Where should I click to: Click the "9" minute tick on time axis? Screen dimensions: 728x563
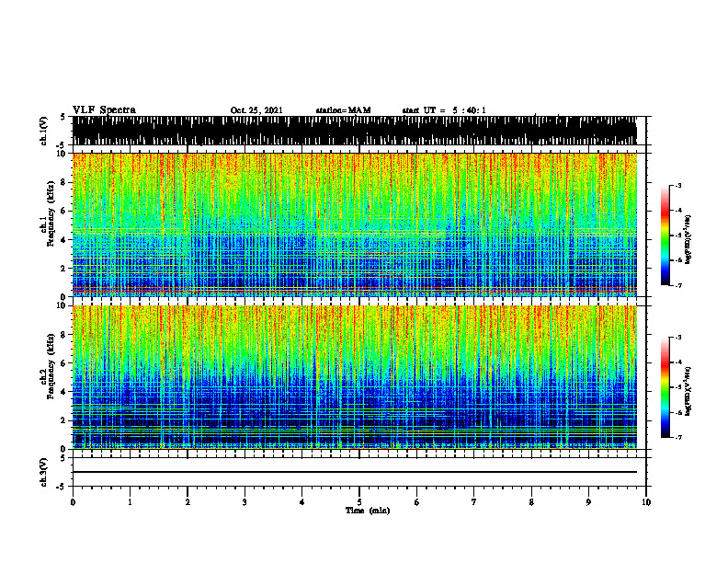pyautogui.click(x=588, y=502)
